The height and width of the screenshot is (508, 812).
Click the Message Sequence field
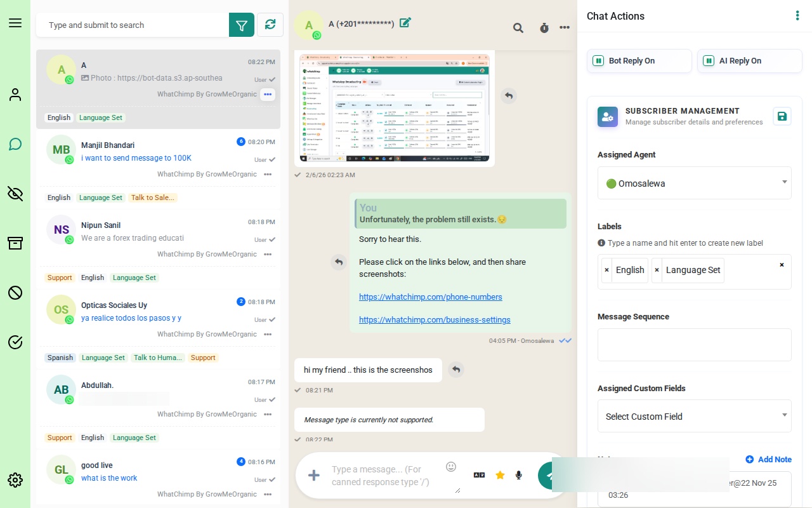point(695,345)
